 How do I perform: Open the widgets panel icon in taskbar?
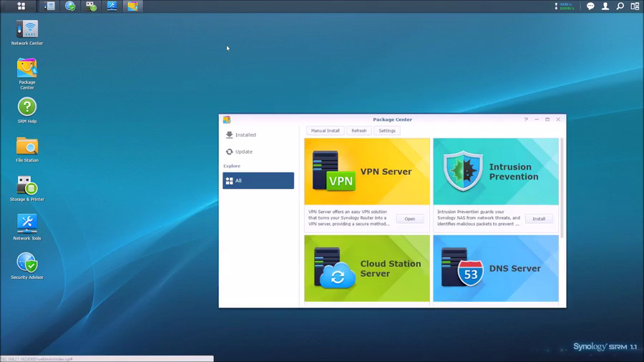click(x=635, y=6)
